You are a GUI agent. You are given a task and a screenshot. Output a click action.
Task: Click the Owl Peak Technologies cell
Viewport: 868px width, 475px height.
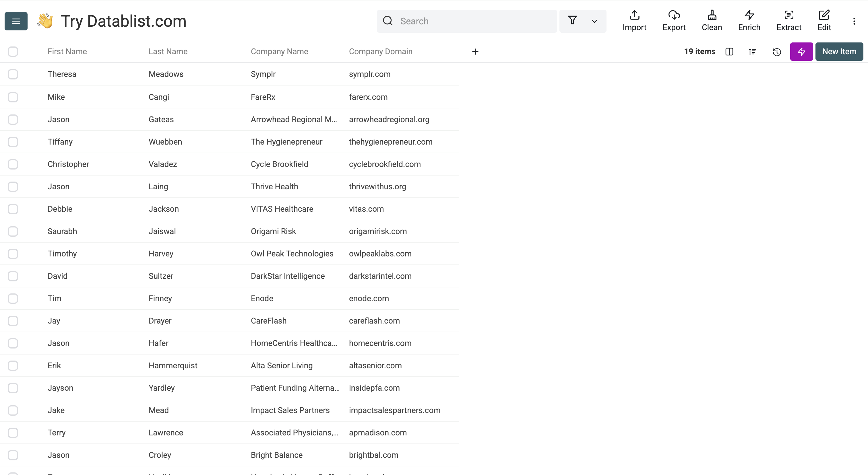pyautogui.click(x=292, y=254)
